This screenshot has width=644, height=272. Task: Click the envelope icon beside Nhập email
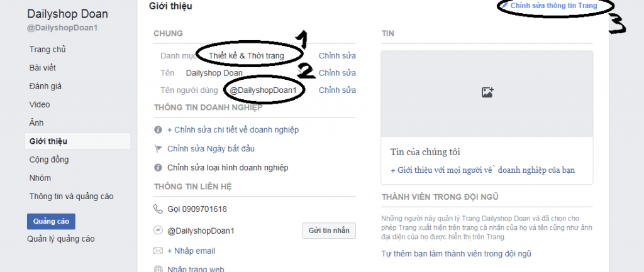[x=158, y=251]
